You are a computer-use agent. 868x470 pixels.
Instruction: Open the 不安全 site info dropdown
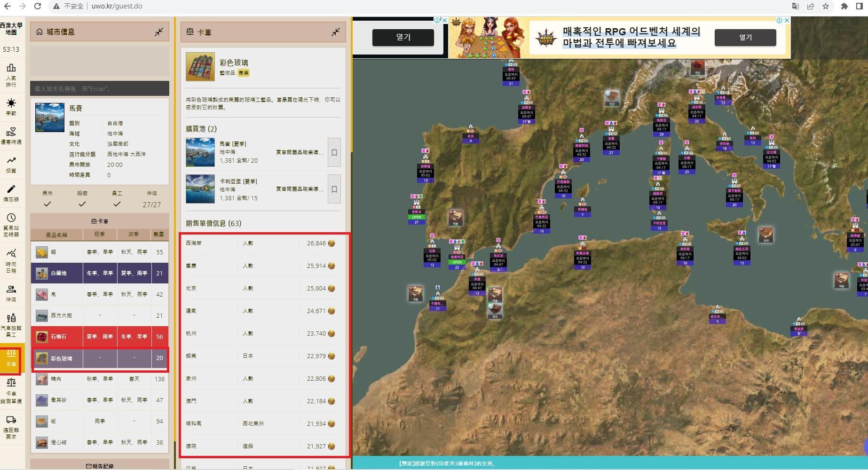point(71,6)
